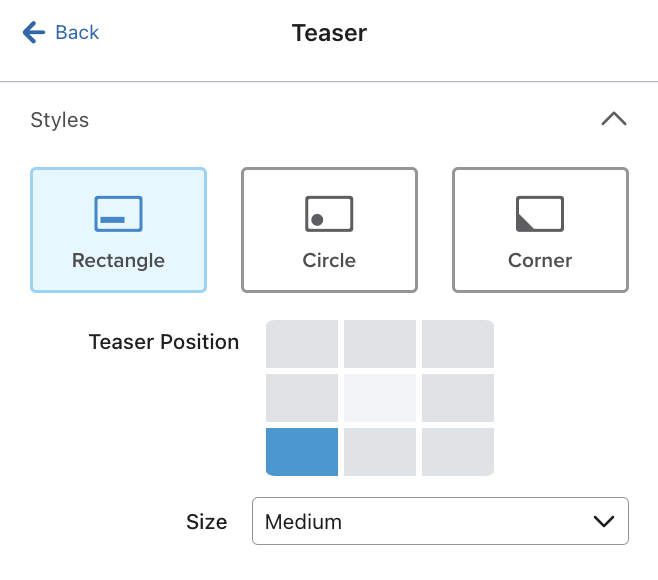Set teaser position to top-right cell
Viewport: 658px width, 580px height.
(x=457, y=344)
